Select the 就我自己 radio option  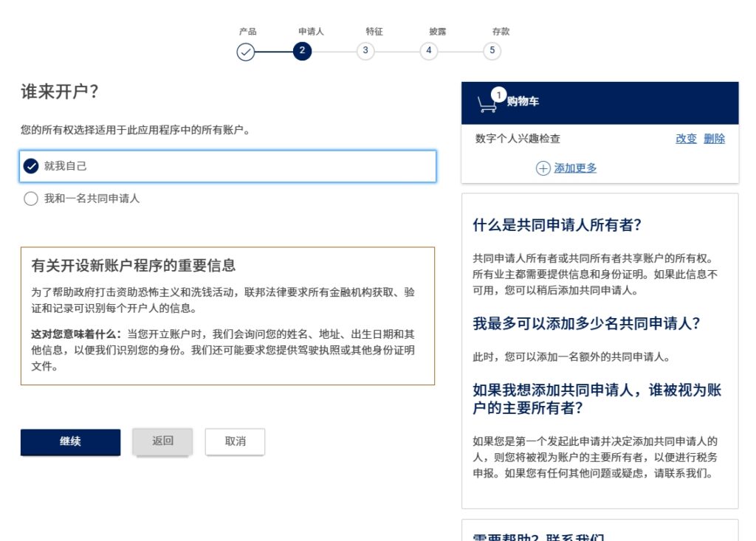pyautogui.click(x=227, y=166)
